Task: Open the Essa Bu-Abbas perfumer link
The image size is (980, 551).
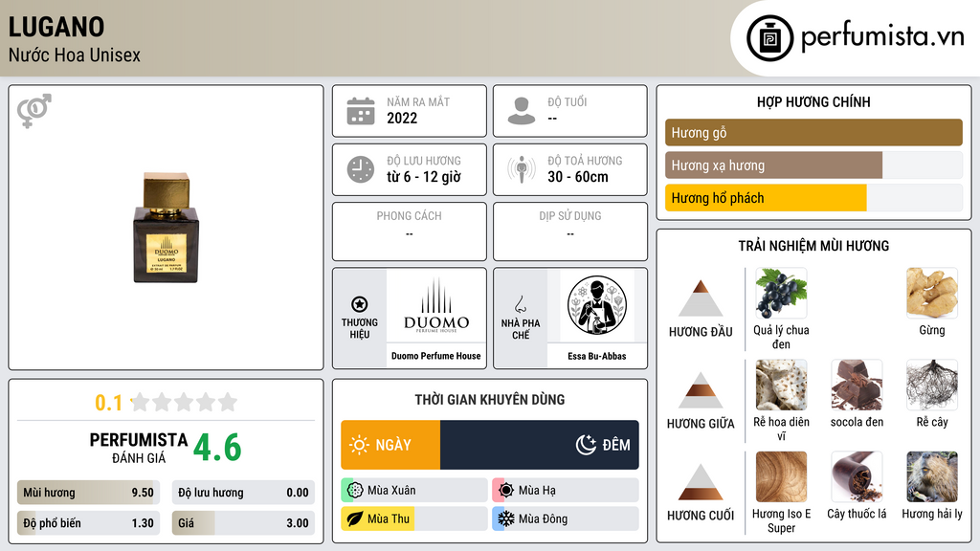Action: pos(597,356)
